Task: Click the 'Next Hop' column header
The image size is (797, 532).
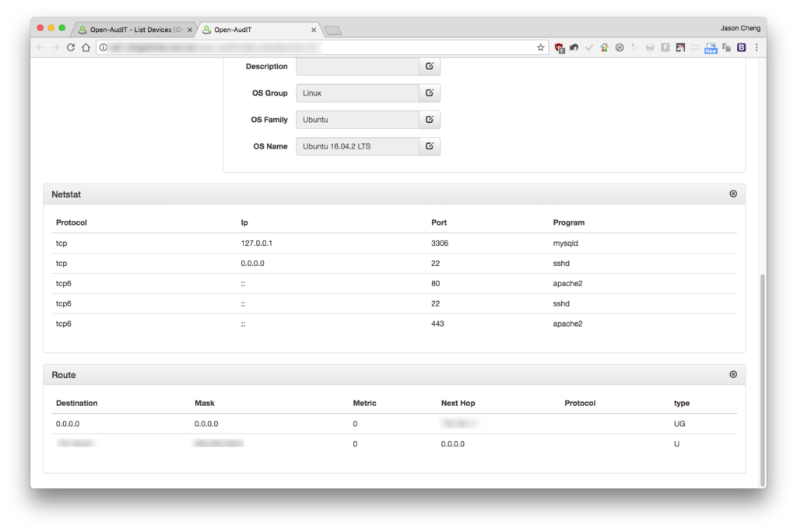Action: coord(458,403)
